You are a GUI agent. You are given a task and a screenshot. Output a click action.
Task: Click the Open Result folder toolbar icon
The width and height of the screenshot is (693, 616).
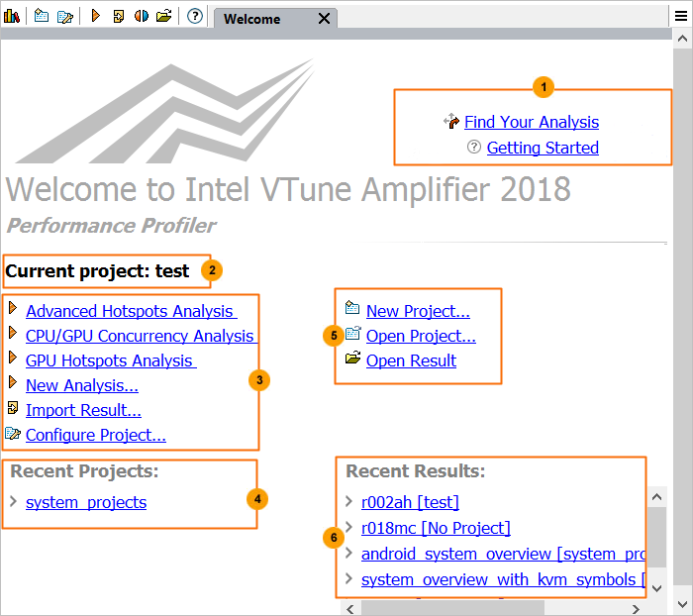(x=163, y=16)
